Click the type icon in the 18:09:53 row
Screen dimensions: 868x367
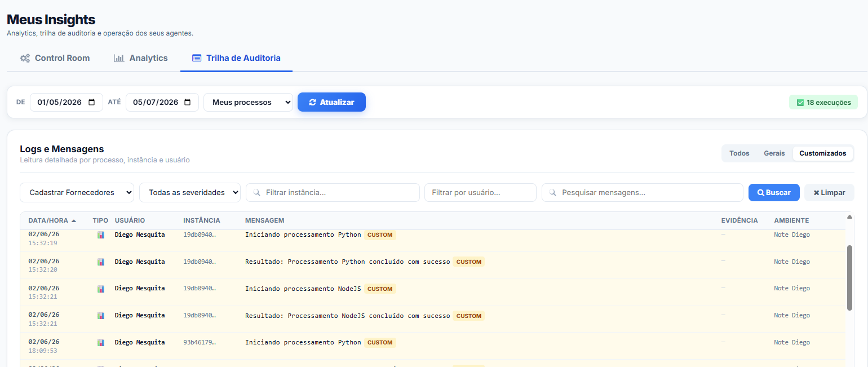(101, 343)
